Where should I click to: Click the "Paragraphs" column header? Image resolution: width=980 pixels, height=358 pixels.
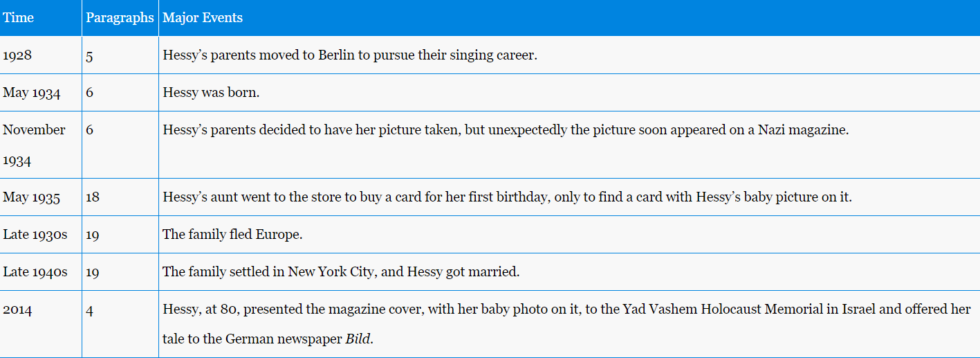pyautogui.click(x=120, y=18)
